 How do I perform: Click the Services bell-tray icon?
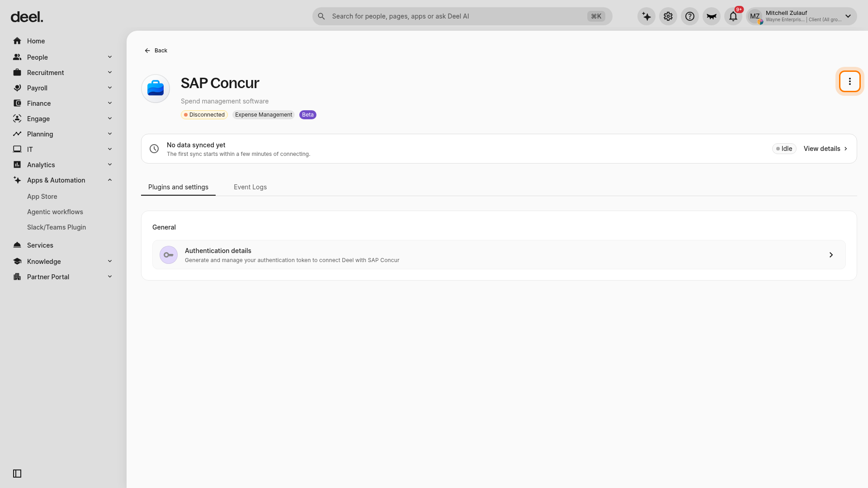(17, 245)
